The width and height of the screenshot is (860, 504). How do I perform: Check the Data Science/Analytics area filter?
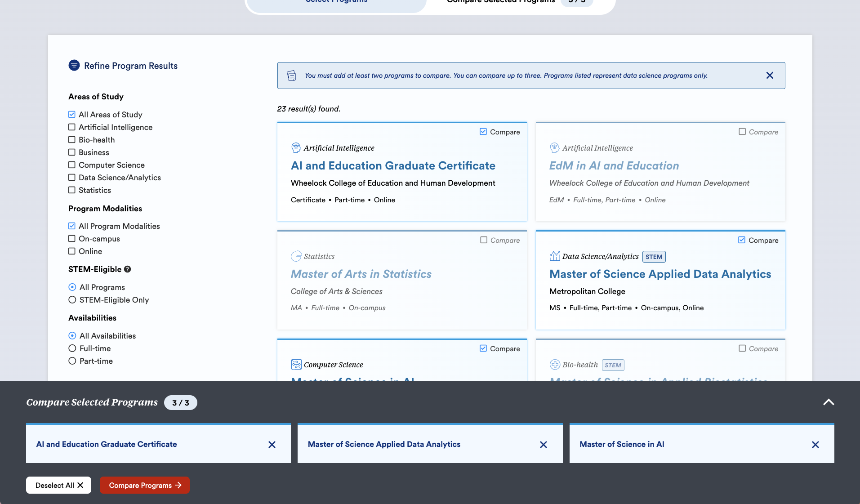72,177
